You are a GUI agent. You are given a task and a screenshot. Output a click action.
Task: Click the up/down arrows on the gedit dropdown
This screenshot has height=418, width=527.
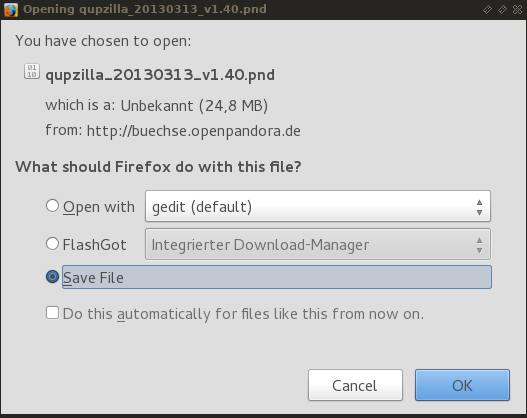pos(479,207)
